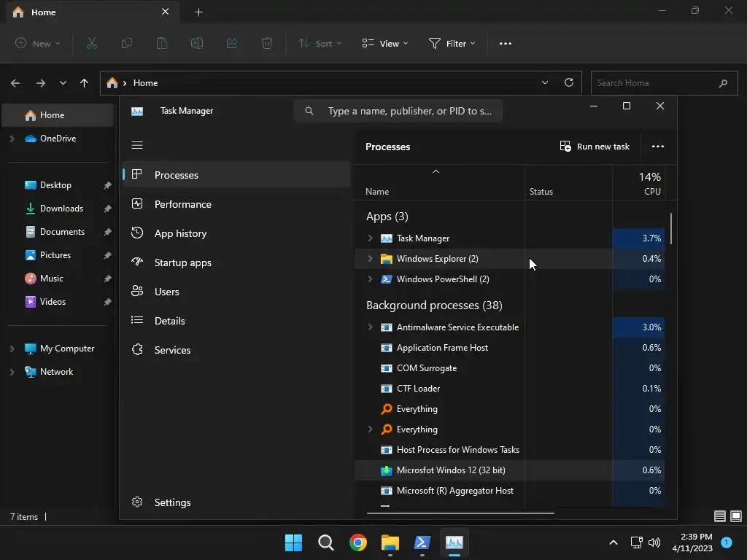Viewport: 747px width, 560px height.
Task: Expand the Windows Explorer (2) process
Action: (x=370, y=259)
